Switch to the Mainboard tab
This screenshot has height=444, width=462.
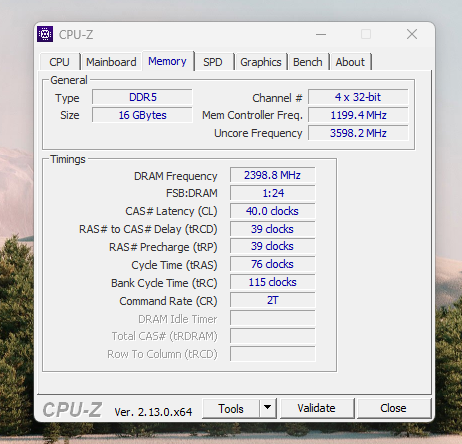click(x=111, y=62)
